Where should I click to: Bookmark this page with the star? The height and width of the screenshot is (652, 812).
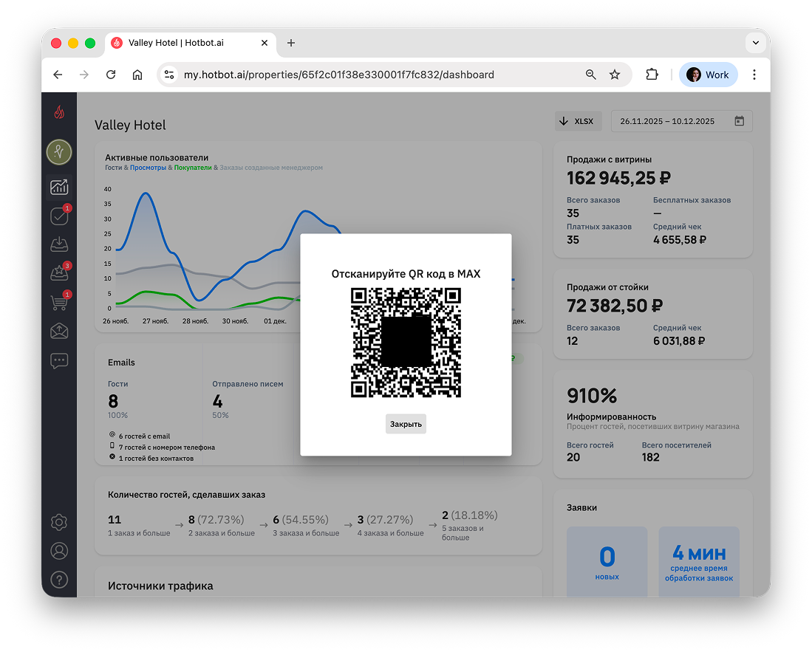coord(615,75)
